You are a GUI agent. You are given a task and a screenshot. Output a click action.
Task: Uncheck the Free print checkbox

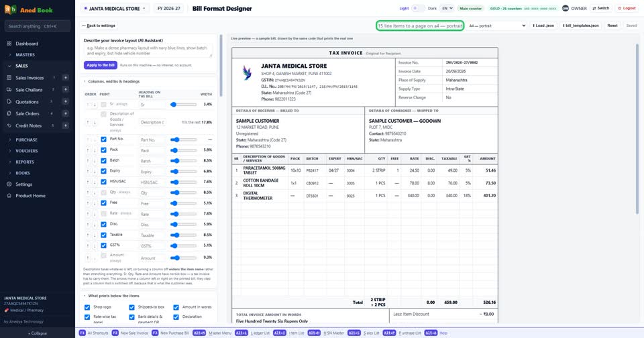tap(103, 203)
